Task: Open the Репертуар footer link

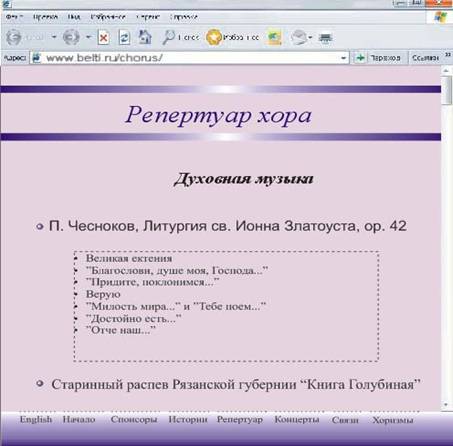Action: (240, 420)
